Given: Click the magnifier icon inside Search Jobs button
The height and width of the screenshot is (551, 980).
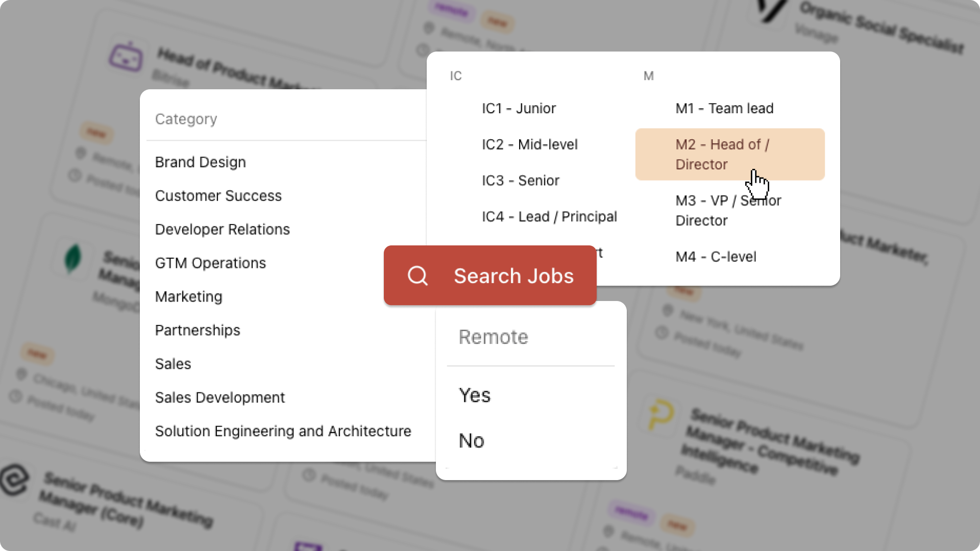Looking at the screenshot, I should coord(418,275).
